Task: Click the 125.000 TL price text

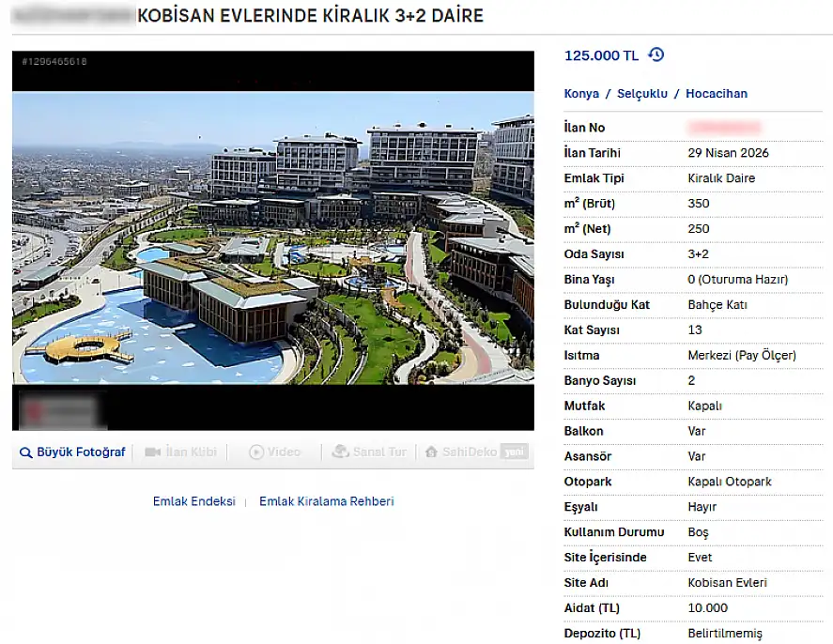Action: pyautogui.click(x=601, y=55)
